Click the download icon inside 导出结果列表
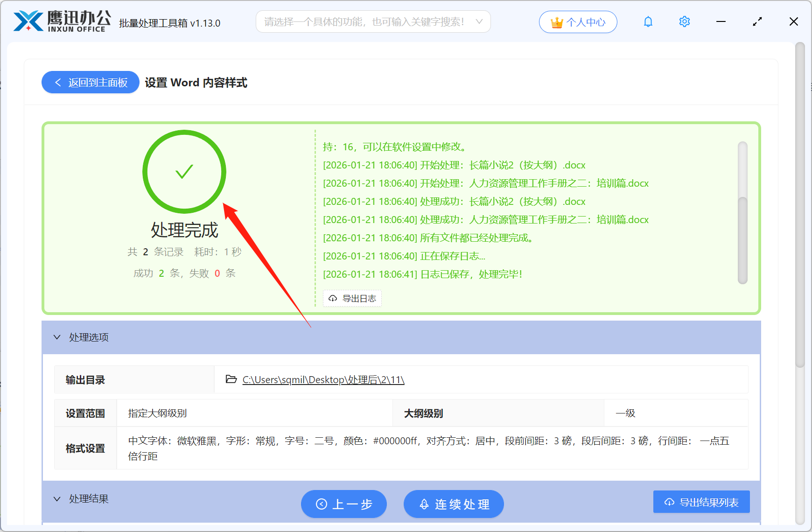 pos(668,502)
